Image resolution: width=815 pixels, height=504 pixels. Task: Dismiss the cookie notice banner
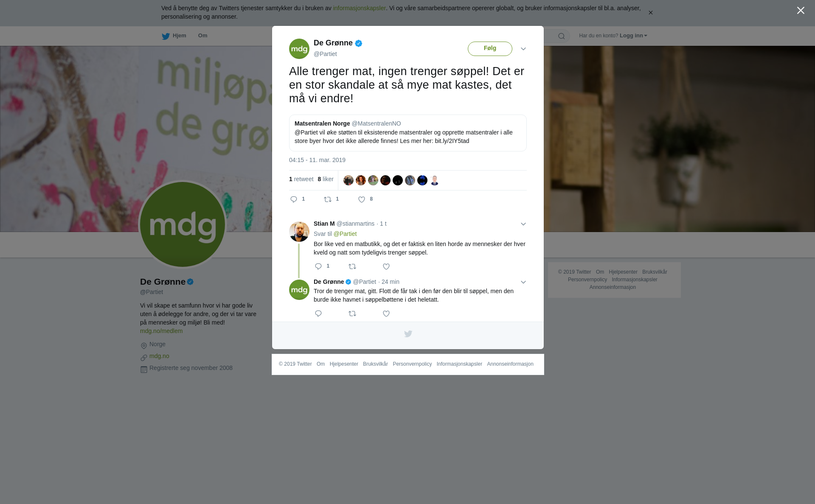pos(650,13)
